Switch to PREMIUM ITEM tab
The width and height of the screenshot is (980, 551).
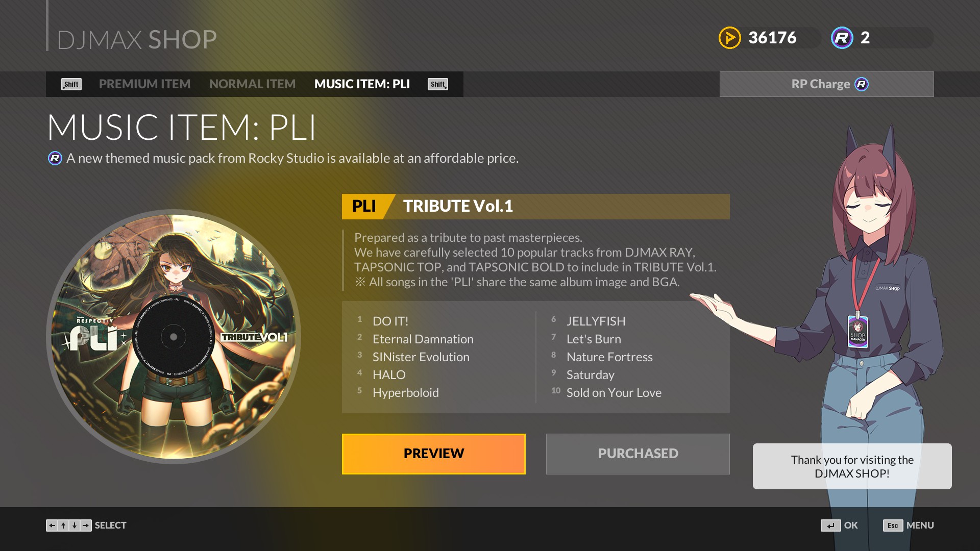(144, 84)
